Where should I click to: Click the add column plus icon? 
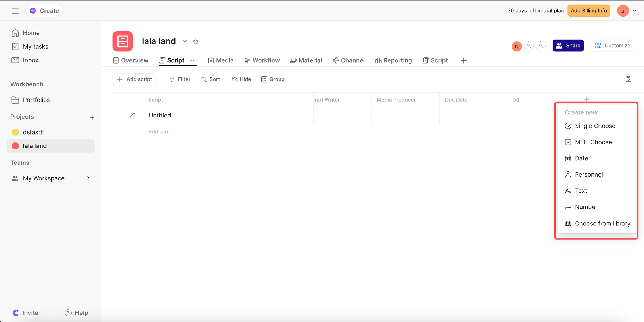point(587,100)
